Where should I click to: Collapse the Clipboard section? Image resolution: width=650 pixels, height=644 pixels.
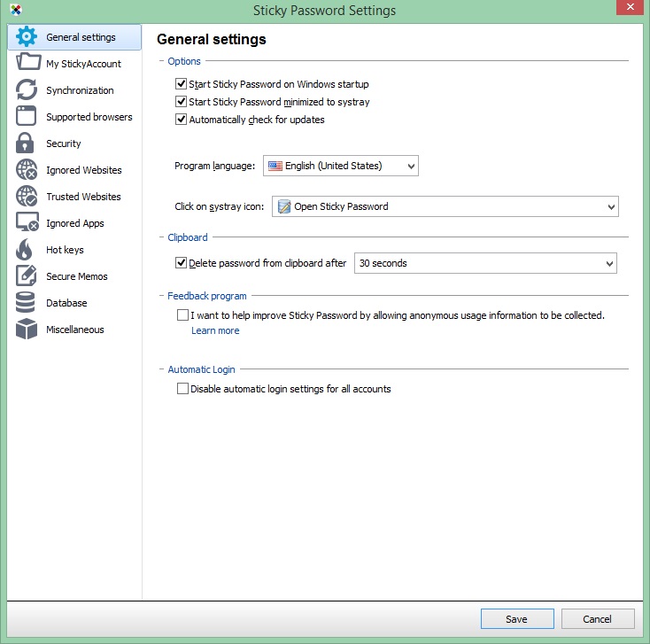pyautogui.click(x=162, y=237)
